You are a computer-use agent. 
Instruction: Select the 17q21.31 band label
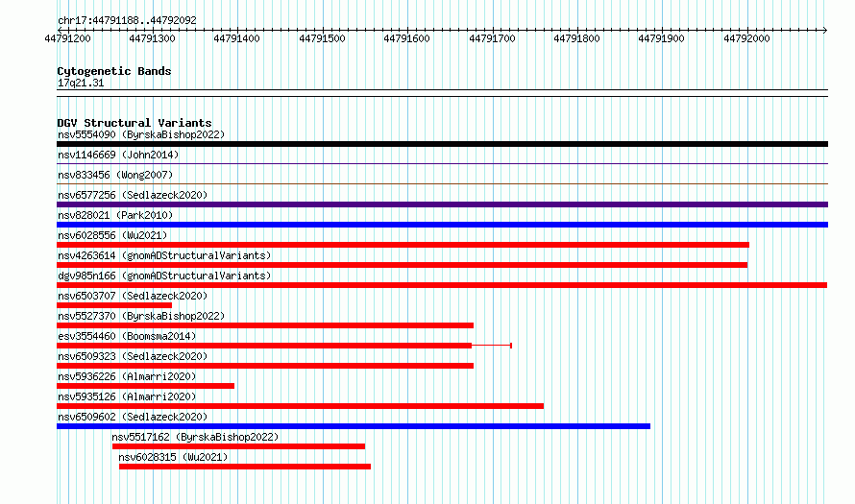tap(81, 84)
